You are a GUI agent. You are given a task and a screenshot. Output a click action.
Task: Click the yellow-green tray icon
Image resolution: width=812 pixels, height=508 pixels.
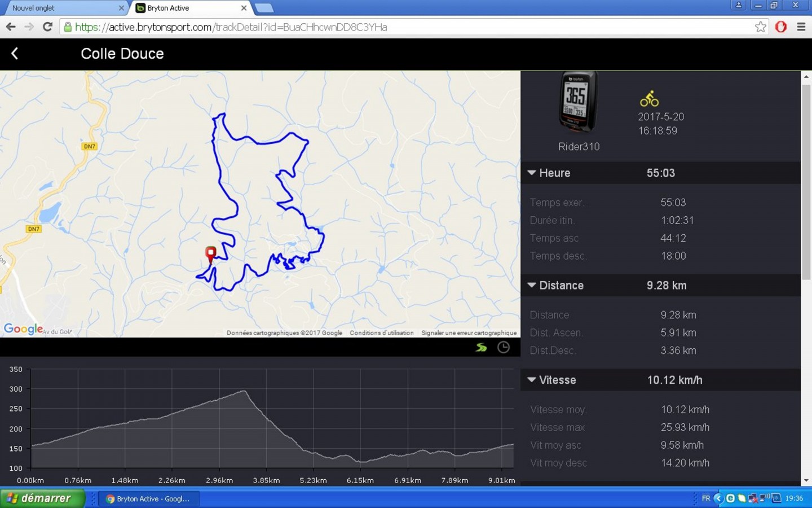click(742, 498)
